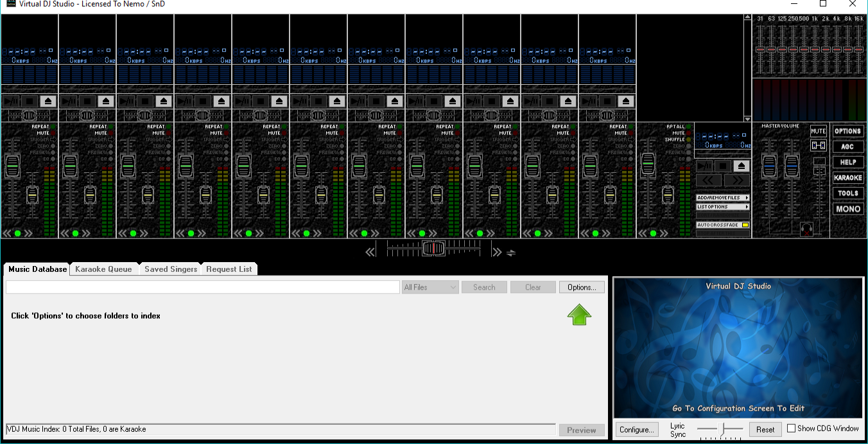Image resolution: width=868 pixels, height=444 pixels.
Task: Click the Configure... button
Action: click(637, 429)
